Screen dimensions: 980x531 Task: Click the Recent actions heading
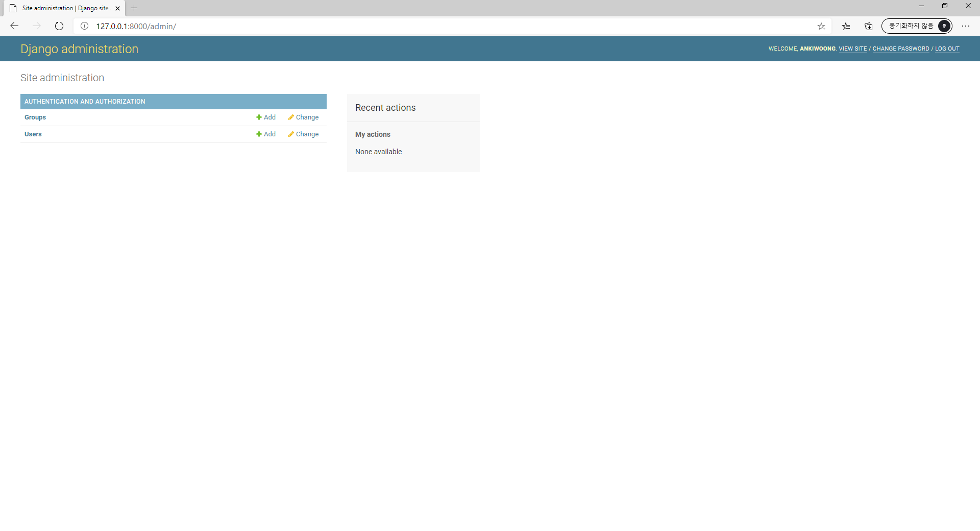point(385,108)
